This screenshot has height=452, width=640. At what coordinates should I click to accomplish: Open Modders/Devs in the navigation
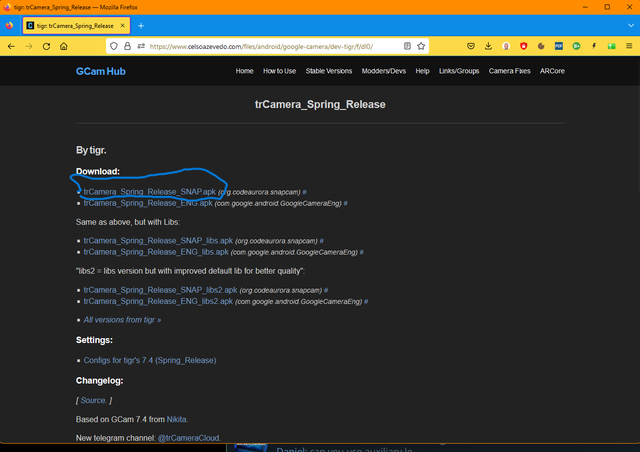point(384,71)
